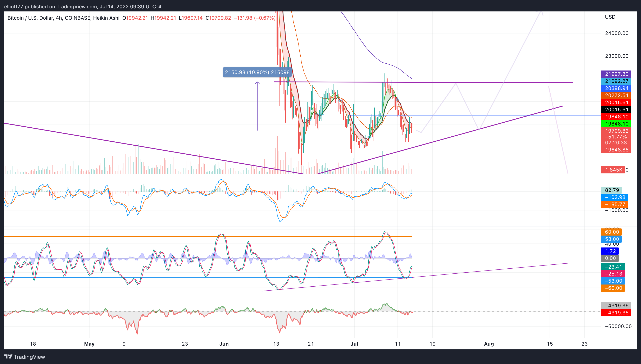Screen dimensions: 641x364
Task: Click the Aug label on the time axis
Action: click(489, 344)
